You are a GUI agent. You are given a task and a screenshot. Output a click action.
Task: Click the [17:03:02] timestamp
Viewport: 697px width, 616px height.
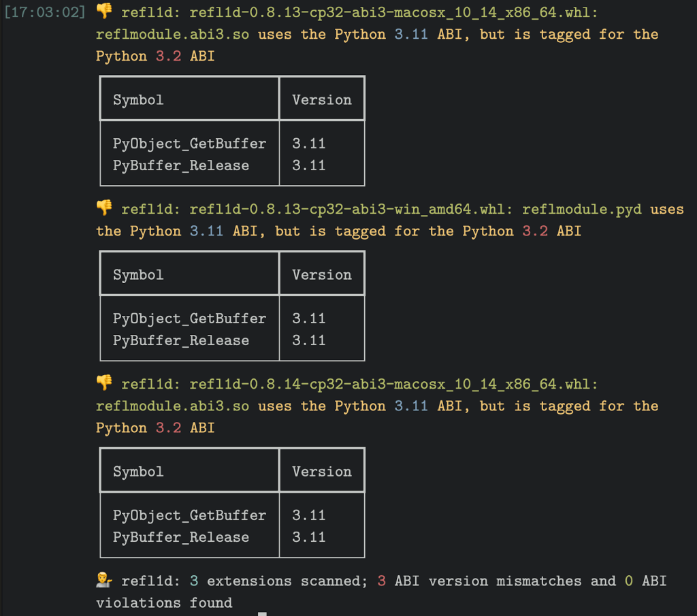point(45,12)
